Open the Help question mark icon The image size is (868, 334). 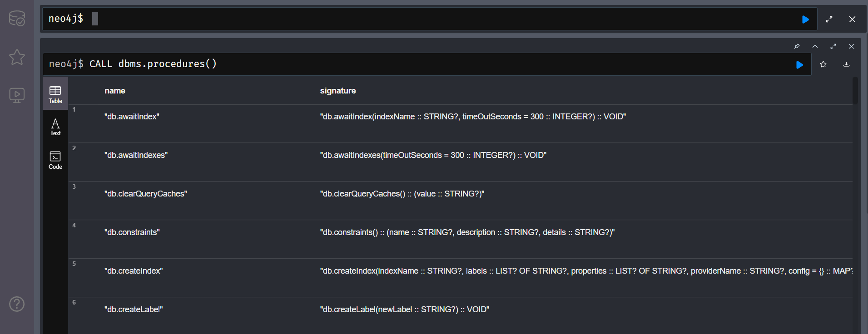(x=17, y=304)
